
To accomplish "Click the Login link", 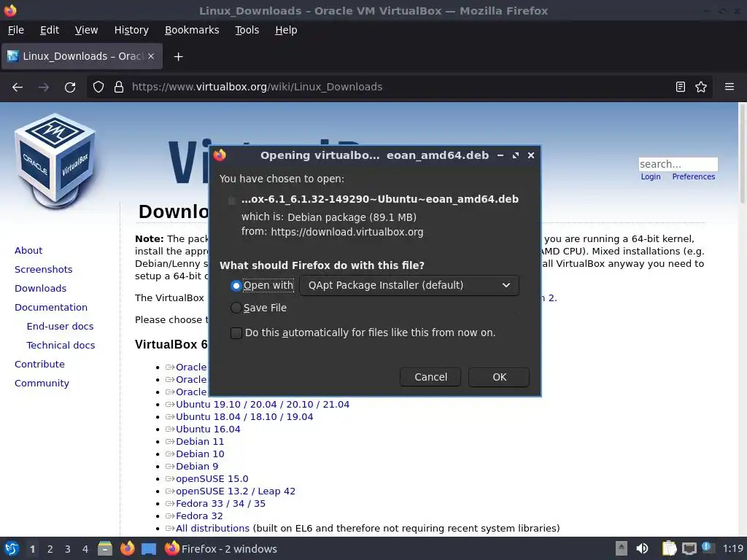I will coord(651,176).
